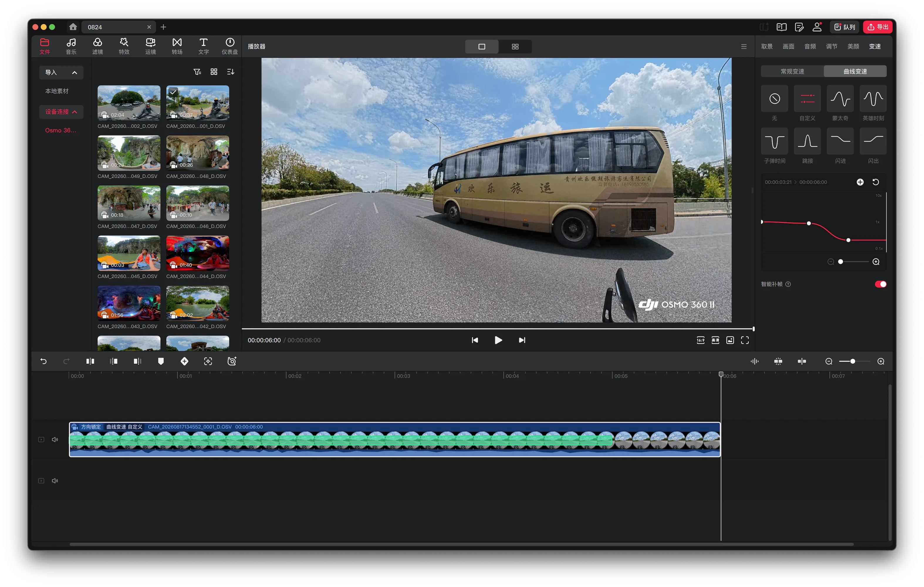Switch to 常规变速 normal speed tab
This screenshot has height=587, width=924.
pyautogui.click(x=792, y=71)
